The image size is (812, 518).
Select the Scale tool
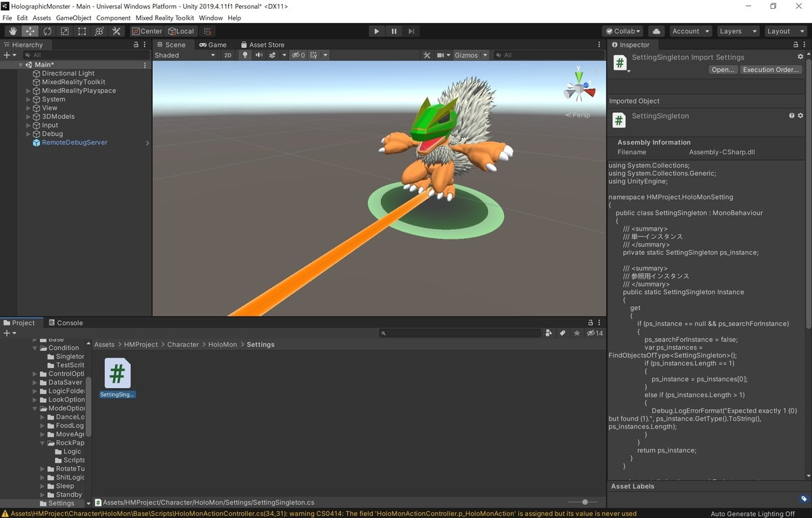tap(64, 31)
